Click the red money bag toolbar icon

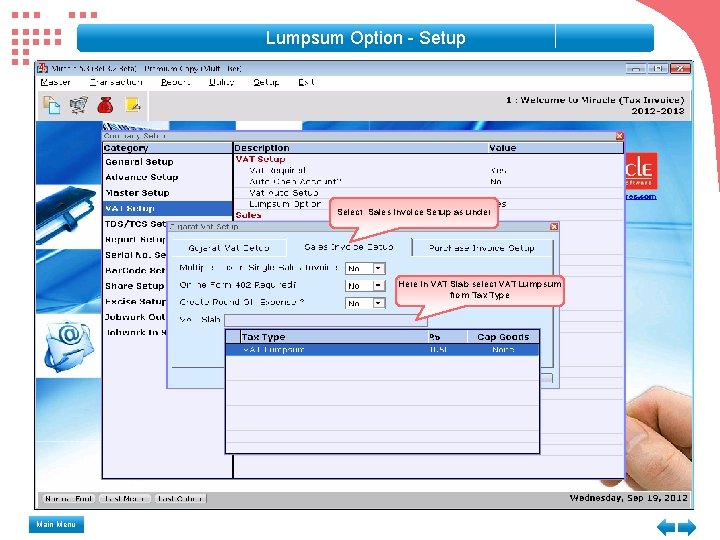[105, 105]
